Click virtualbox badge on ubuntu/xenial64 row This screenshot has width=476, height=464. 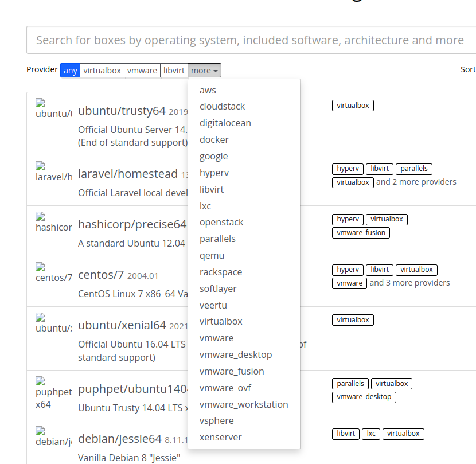click(353, 320)
